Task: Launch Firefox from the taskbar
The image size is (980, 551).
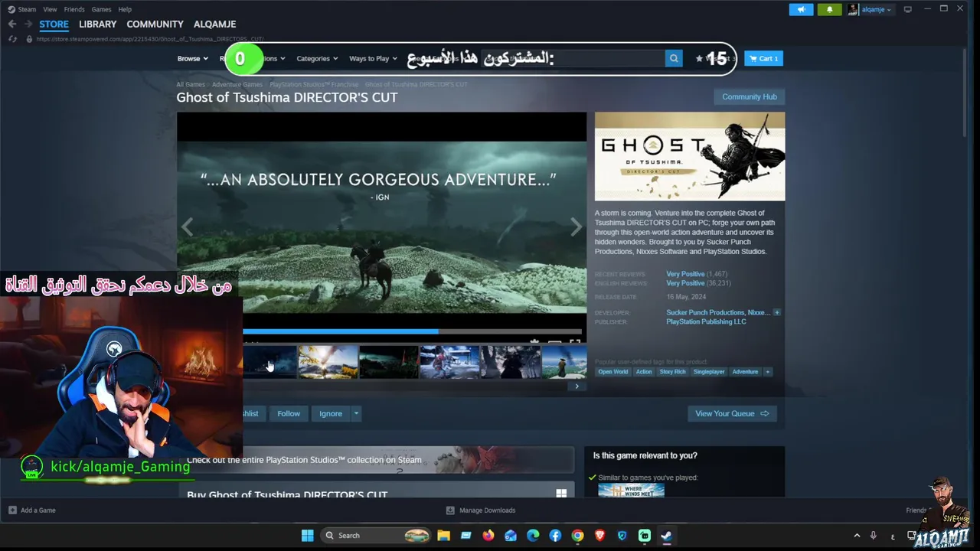Action: (x=488, y=536)
